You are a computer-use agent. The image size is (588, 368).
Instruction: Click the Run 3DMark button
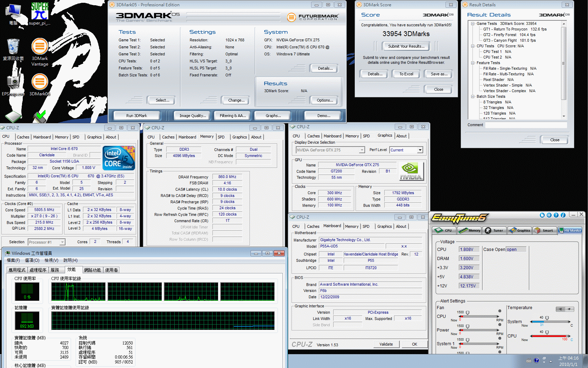click(x=136, y=116)
